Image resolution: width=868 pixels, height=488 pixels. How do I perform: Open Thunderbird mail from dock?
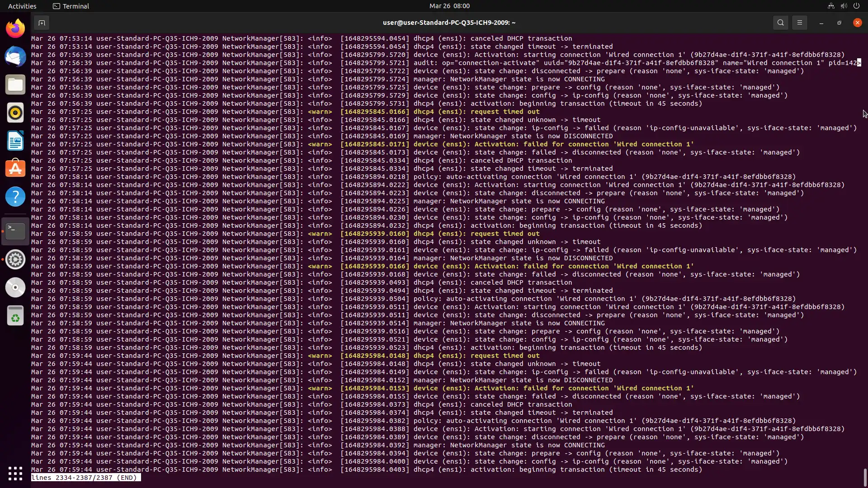pyautogui.click(x=15, y=56)
